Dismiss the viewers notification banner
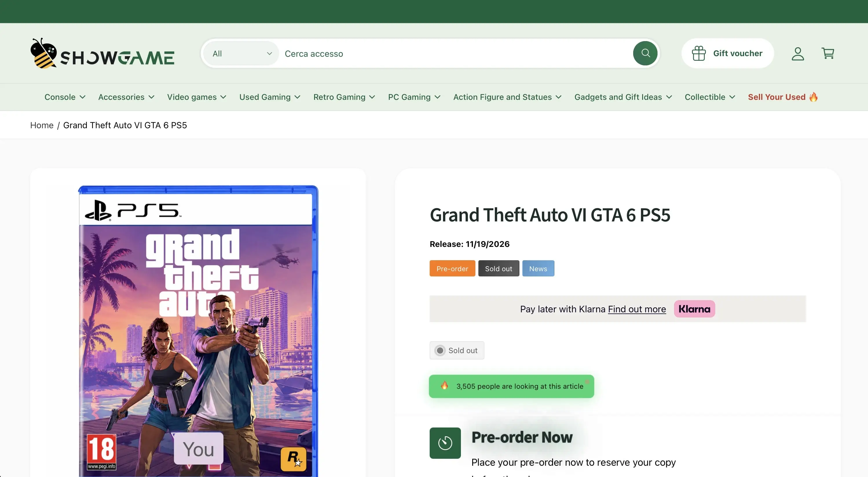The width and height of the screenshot is (868, 477). [587, 382]
